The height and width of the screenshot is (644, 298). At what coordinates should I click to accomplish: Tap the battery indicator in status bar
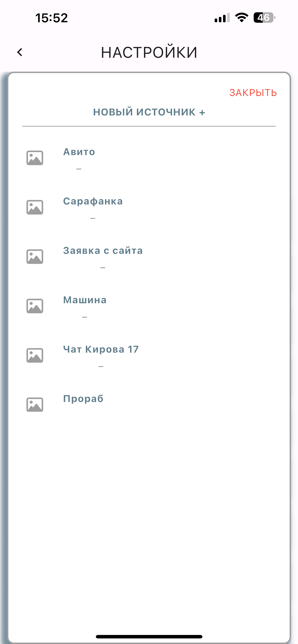(264, 17)
